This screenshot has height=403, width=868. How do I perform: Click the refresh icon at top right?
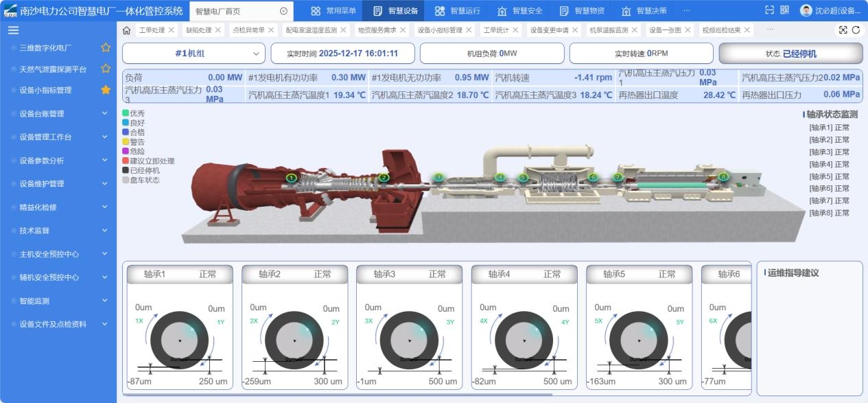coord(856,30)
